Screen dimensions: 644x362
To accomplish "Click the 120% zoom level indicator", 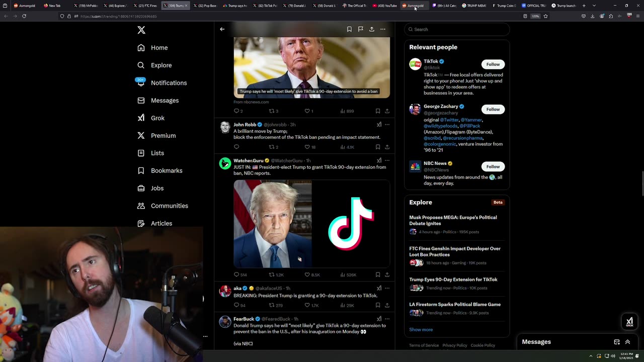I will tap(536, 16).
